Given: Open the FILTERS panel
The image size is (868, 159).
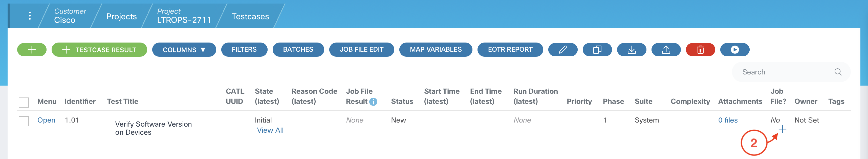Looking at the screenshot, I should coord(244,50).
